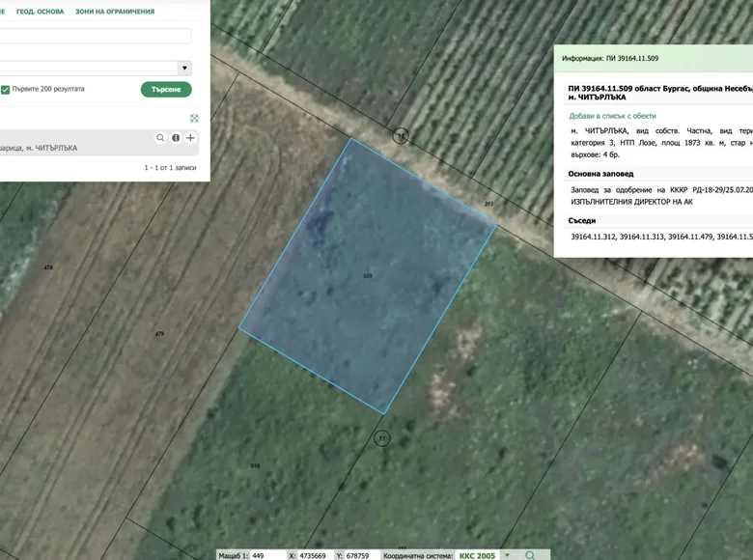The height and width of the screenshot is (560, 753).
Task: Click circled marker at parcel's top corner
Action: pos(400,136)
